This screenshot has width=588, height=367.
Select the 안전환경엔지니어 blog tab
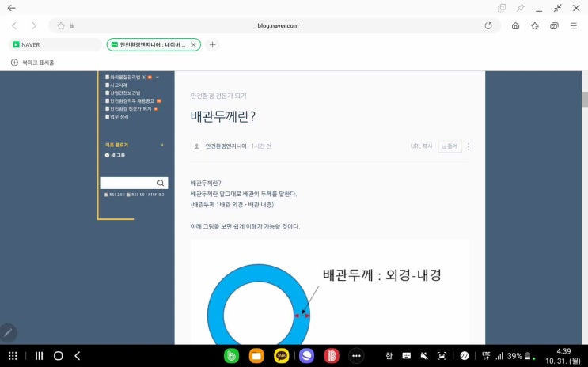152,44
